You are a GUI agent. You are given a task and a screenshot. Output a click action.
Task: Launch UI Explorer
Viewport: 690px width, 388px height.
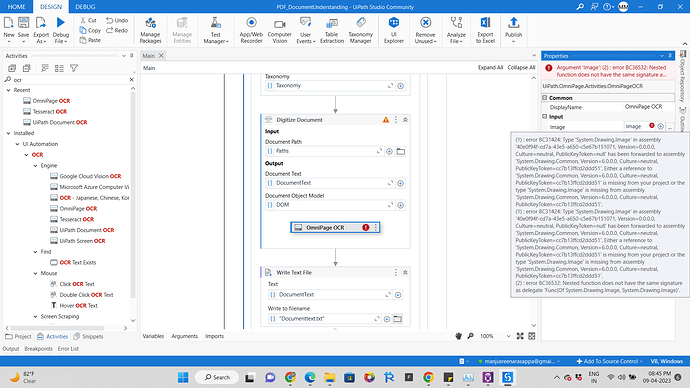pyautogui.click(x=394, y=30)
